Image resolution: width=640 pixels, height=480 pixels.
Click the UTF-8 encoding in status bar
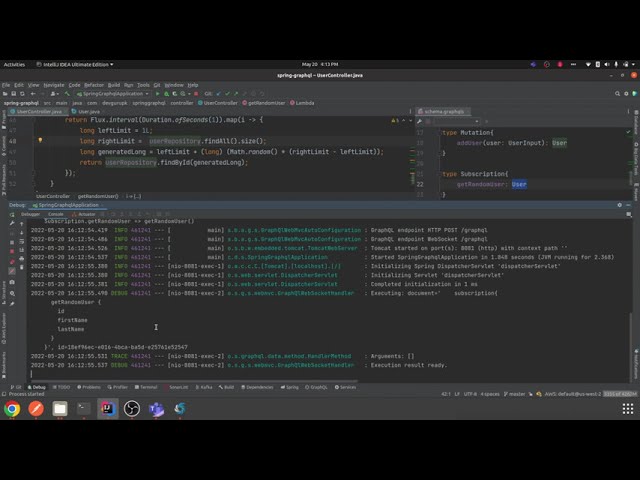tap(470, 394)
